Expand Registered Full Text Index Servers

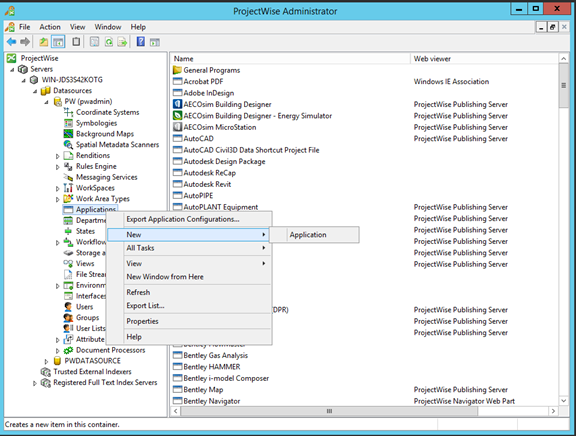click(35, 383)
